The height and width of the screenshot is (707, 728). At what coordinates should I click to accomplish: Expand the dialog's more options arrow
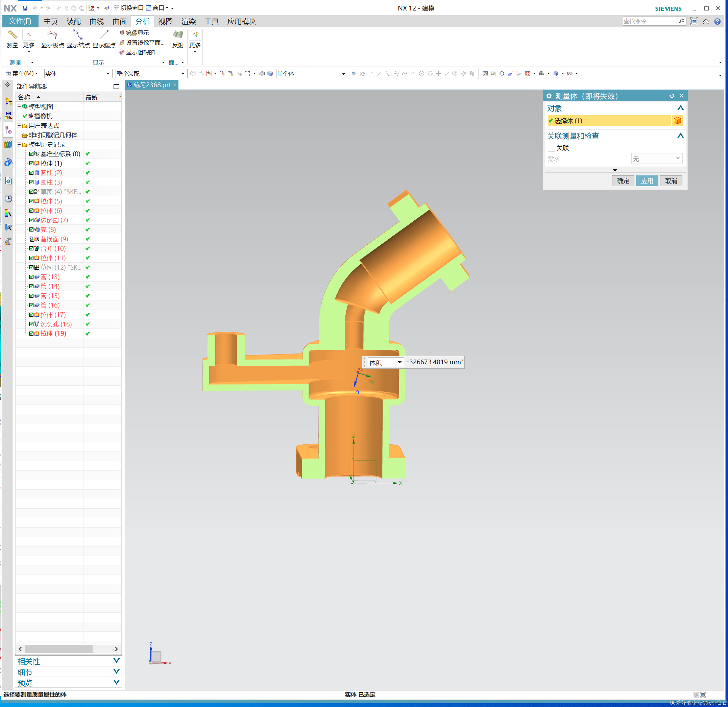click(x=615, y=170)
